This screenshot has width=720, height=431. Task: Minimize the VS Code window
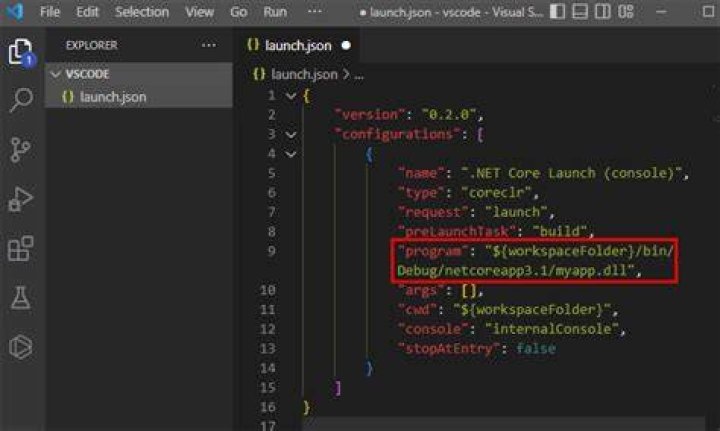click(661, 11)
